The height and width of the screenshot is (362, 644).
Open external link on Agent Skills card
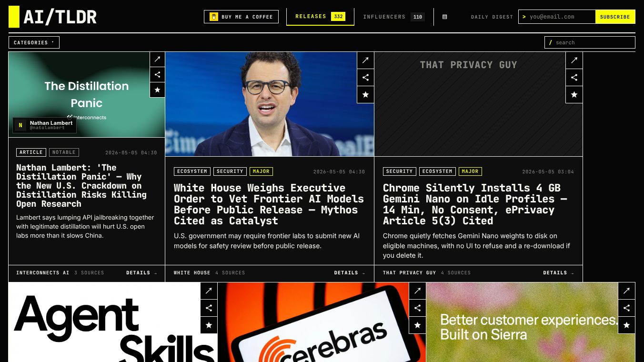tap(209, 291)
